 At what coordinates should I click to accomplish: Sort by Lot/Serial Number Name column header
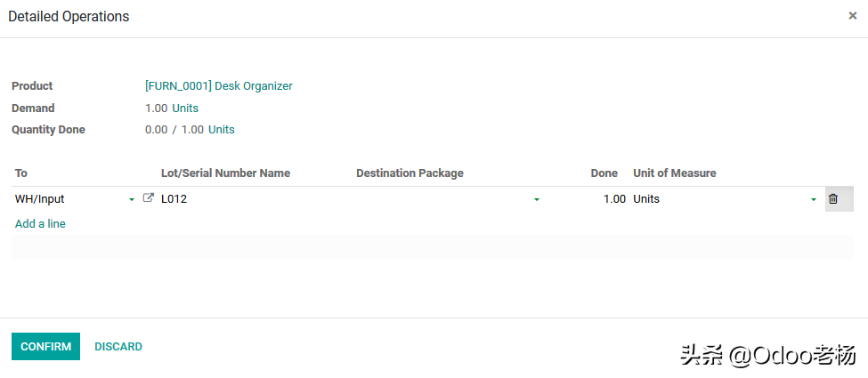pyautogui.click(x=225, y=173)
